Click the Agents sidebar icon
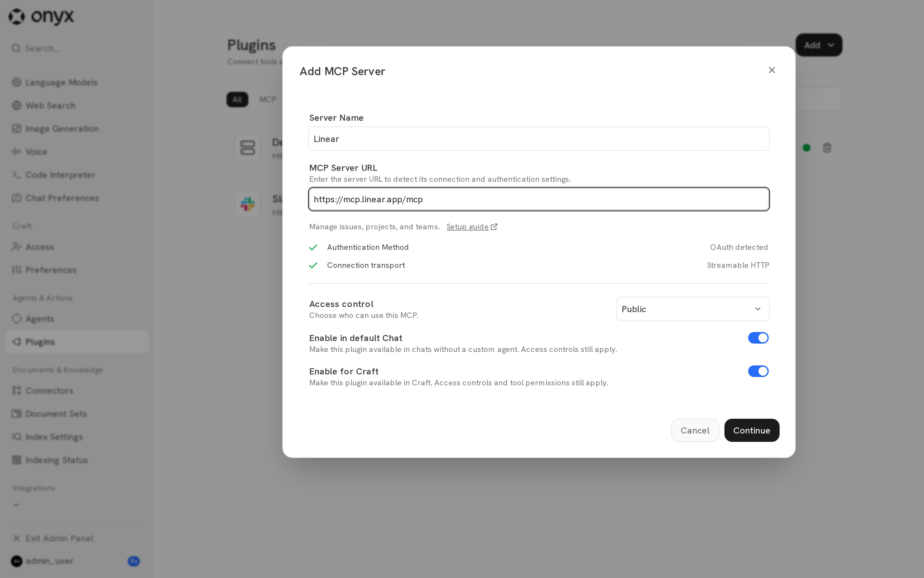 pyautogui.click(x=16, y=319)
